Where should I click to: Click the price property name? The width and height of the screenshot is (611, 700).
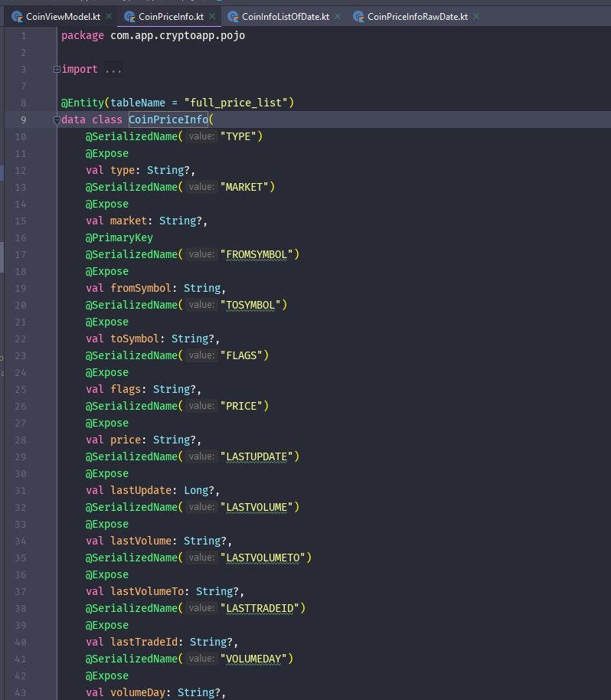click(x=126, y=440)
